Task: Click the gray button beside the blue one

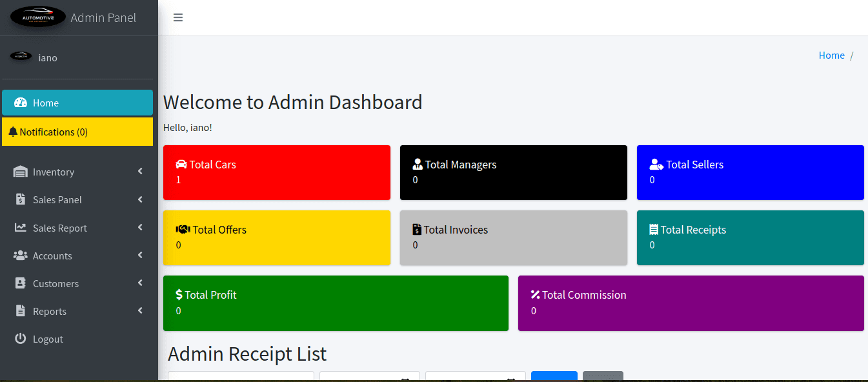Action: coord(603,376)
